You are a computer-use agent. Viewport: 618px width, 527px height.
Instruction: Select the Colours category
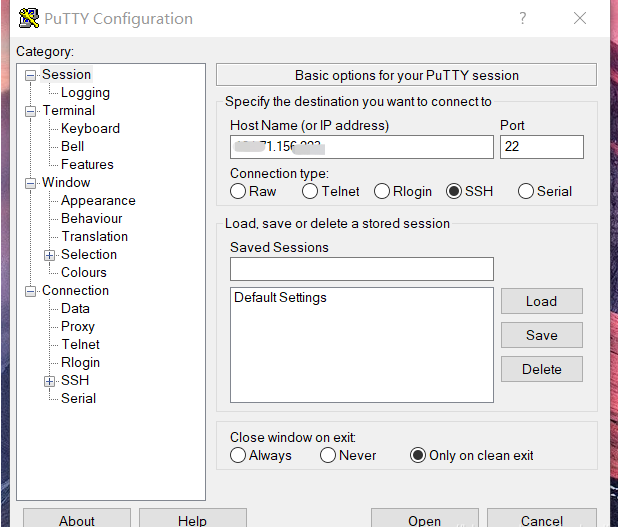84,273
